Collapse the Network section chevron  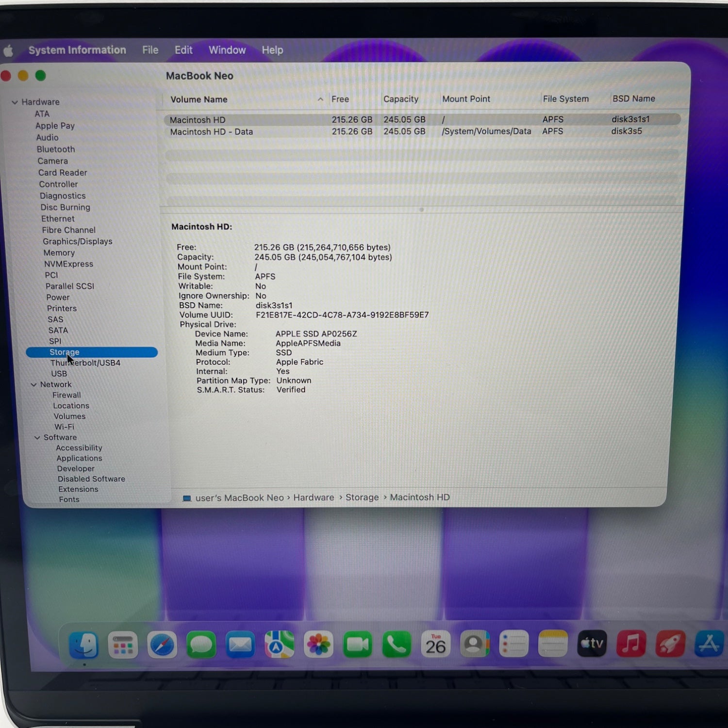(33, 385)
